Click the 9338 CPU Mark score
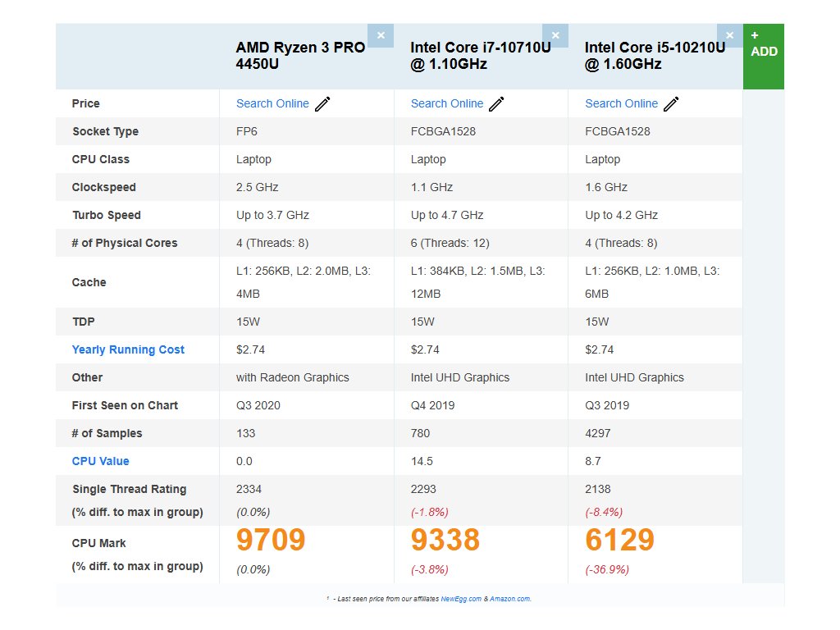The height and width of the screenshot is (630, 840). coord(445,541)
